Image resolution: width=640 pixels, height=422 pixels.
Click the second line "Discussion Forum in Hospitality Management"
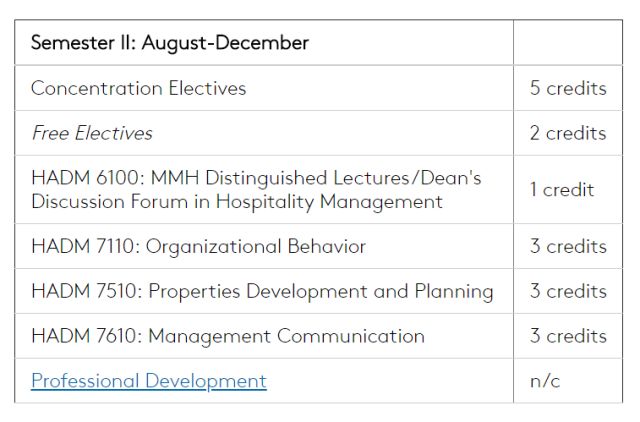(237, 202)
